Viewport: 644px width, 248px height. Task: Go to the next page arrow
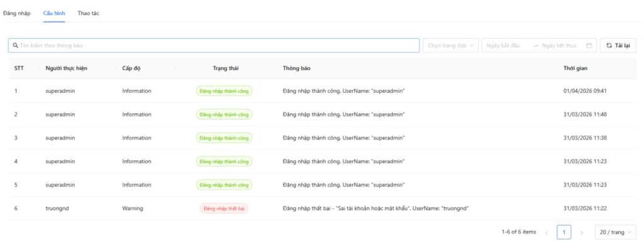[581, 232]
